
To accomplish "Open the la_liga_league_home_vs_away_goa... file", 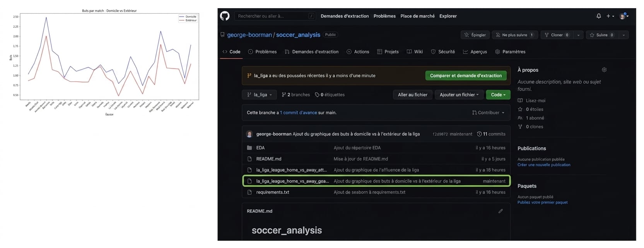I will [x=293, y=181].
